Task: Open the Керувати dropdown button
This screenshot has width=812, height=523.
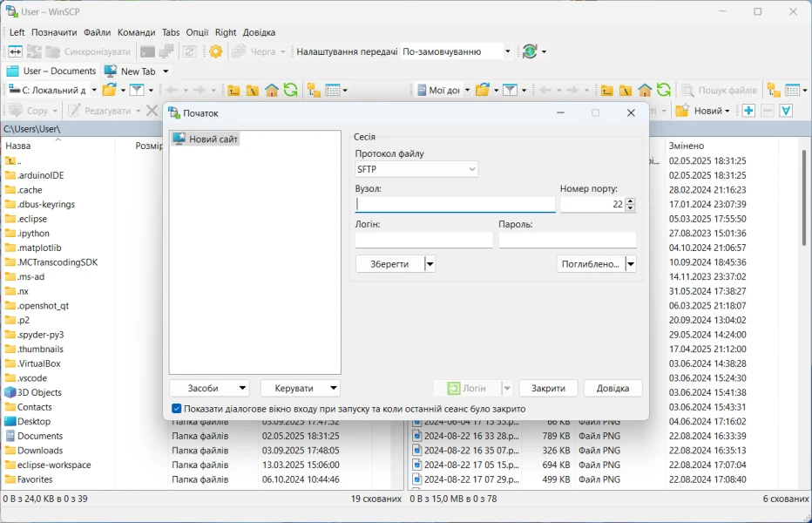Action: [301, 388]
